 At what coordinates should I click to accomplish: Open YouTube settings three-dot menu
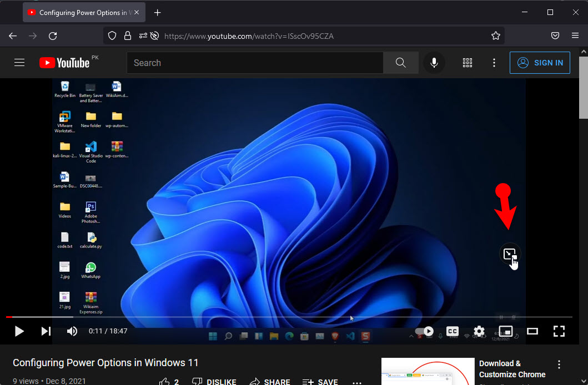pyautogui.click(x=494, y=63)
